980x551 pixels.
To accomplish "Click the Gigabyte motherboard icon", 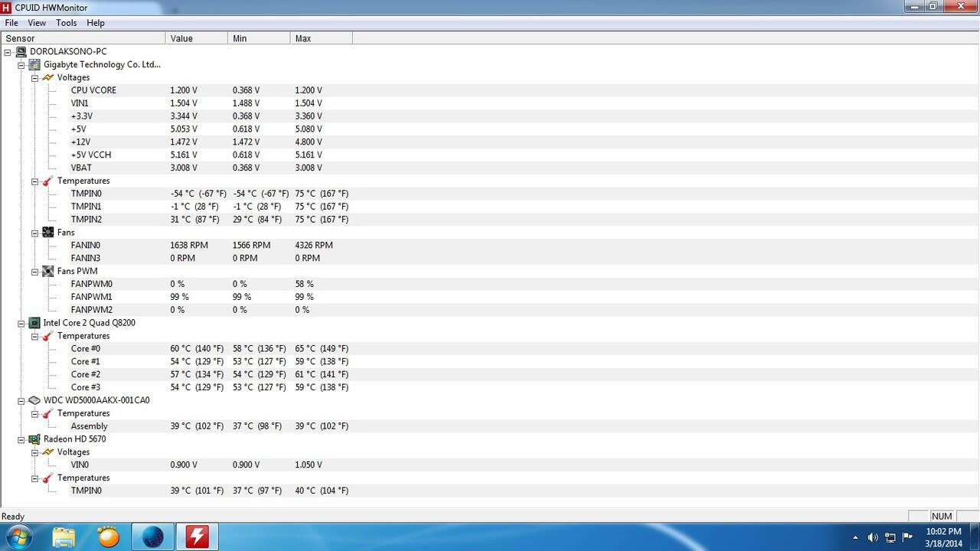I will (x=34, y=64).
